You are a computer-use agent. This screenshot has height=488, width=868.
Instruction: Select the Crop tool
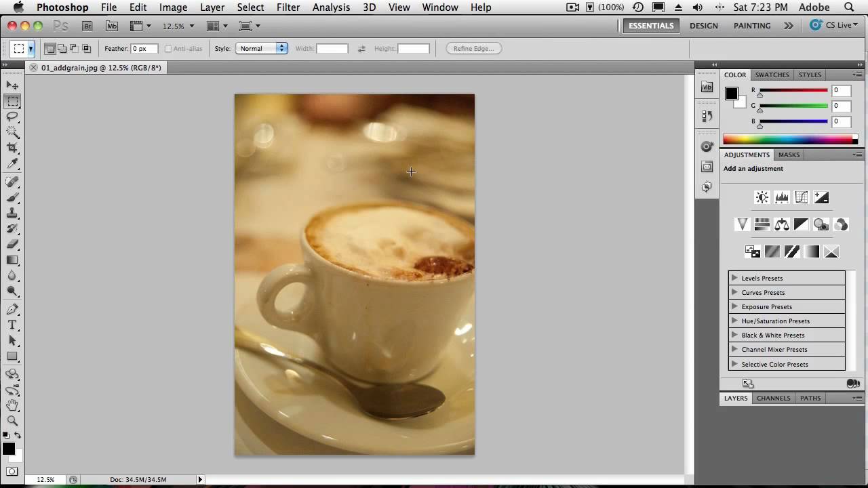pos(12,148)
